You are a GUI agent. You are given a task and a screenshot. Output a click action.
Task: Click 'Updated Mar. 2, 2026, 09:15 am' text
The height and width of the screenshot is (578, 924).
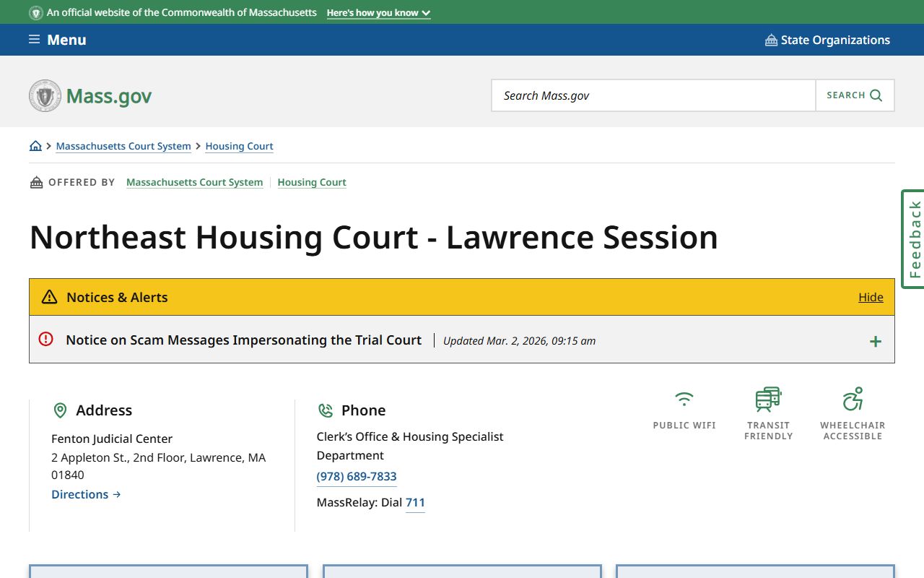click(520, 341)
